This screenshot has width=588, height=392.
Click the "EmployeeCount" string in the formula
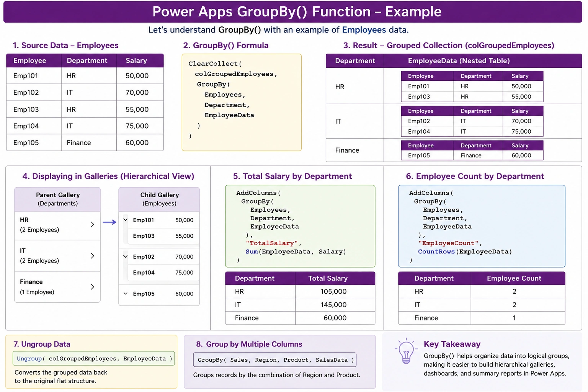(448, 243)
